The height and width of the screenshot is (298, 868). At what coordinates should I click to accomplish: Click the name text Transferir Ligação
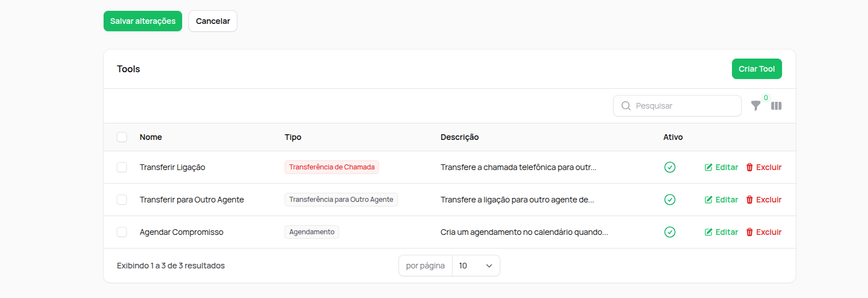tap(172, 167)
